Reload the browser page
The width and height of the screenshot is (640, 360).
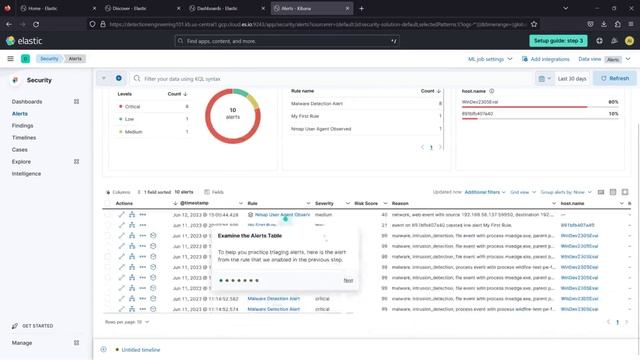pos(36,24)
